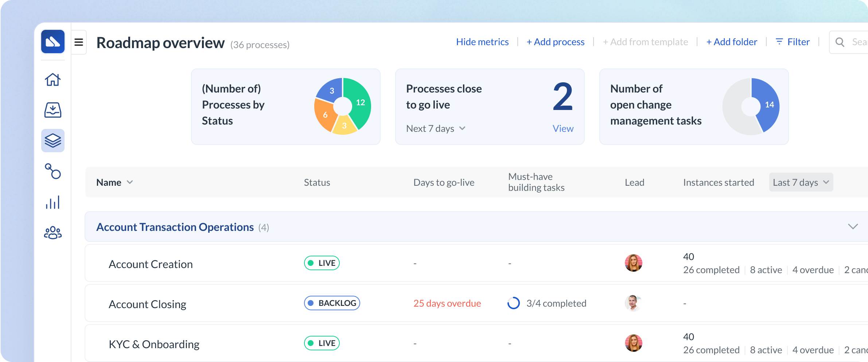Image resolution: width=868 pixels, height=362 pixels.
Task: Click KYC & Onboarding lead avatar
Action: pos(634,343)
